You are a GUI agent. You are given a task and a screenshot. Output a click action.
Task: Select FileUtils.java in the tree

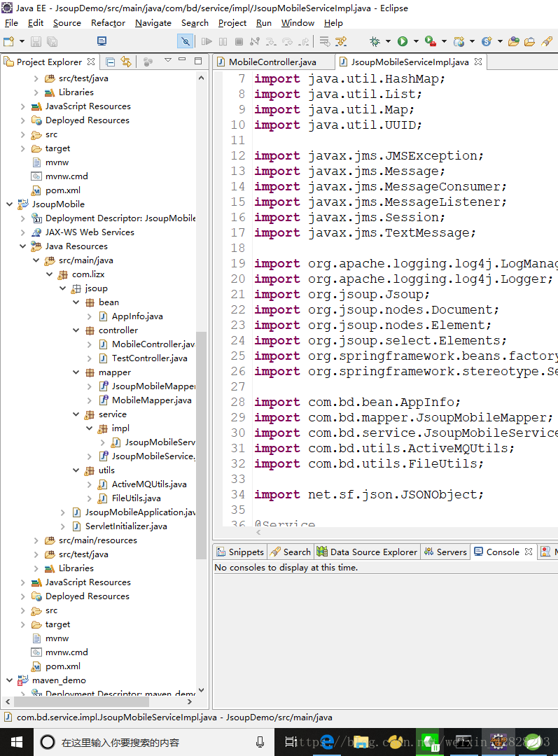[136, 498]
